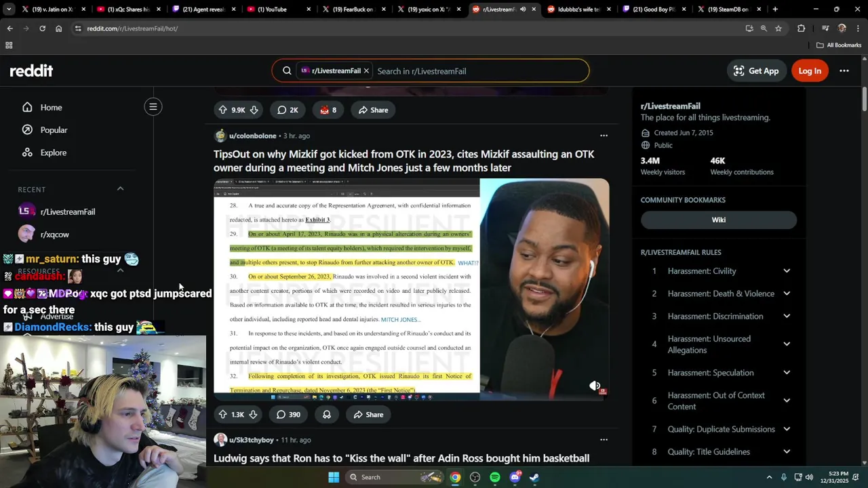This screenshot has width=868, height=488.
Task: Reload the page
Action: pos(42,28)
